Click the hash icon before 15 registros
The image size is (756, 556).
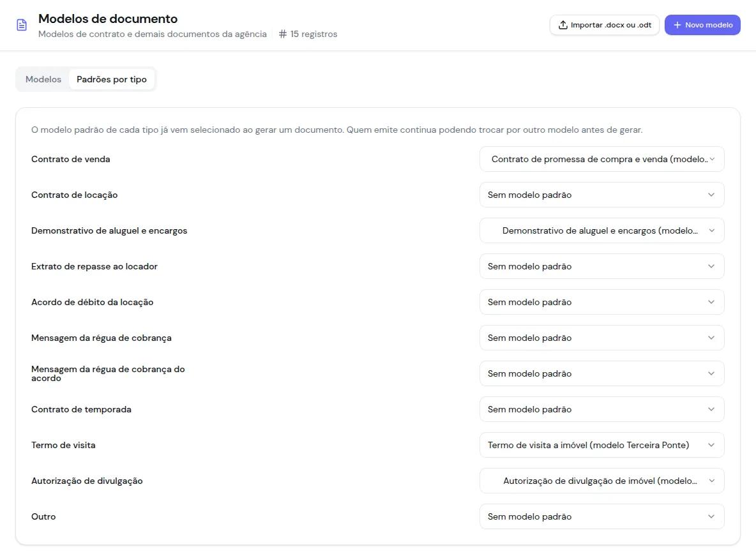pyautogui.click(x=283, y=34)
